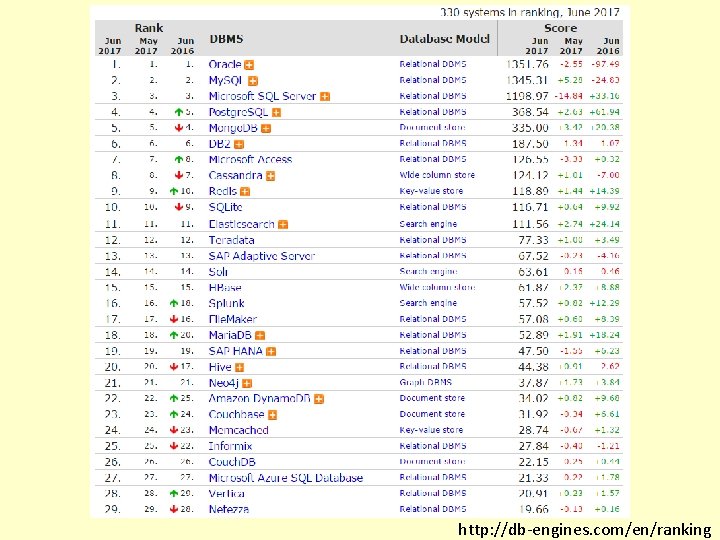Open the Vertica link
Screen dimensions: 720x540
tap(226, 494)
